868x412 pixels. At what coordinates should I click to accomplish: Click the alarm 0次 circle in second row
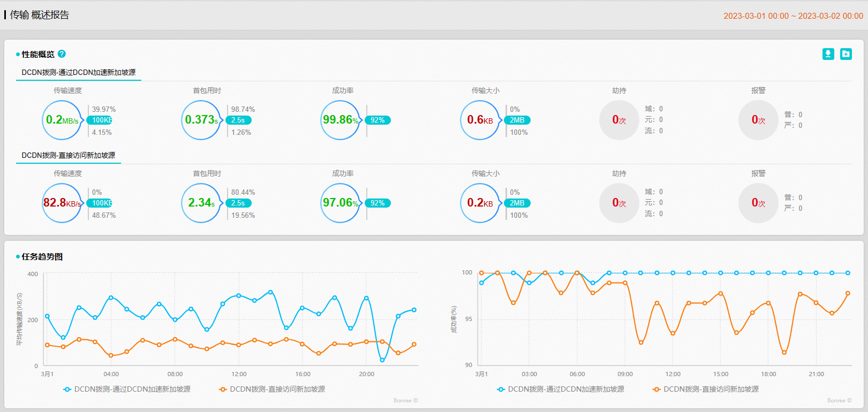click(758, 203)
